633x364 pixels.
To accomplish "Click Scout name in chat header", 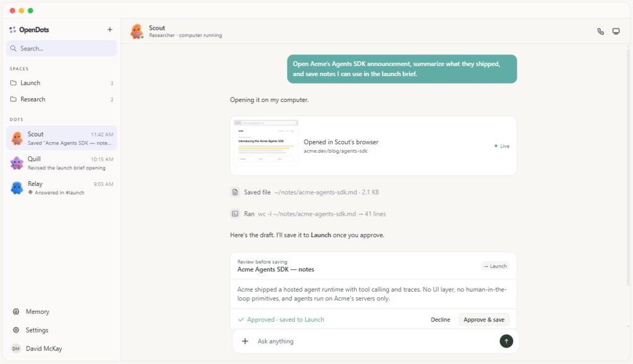I will pos(157,28).
